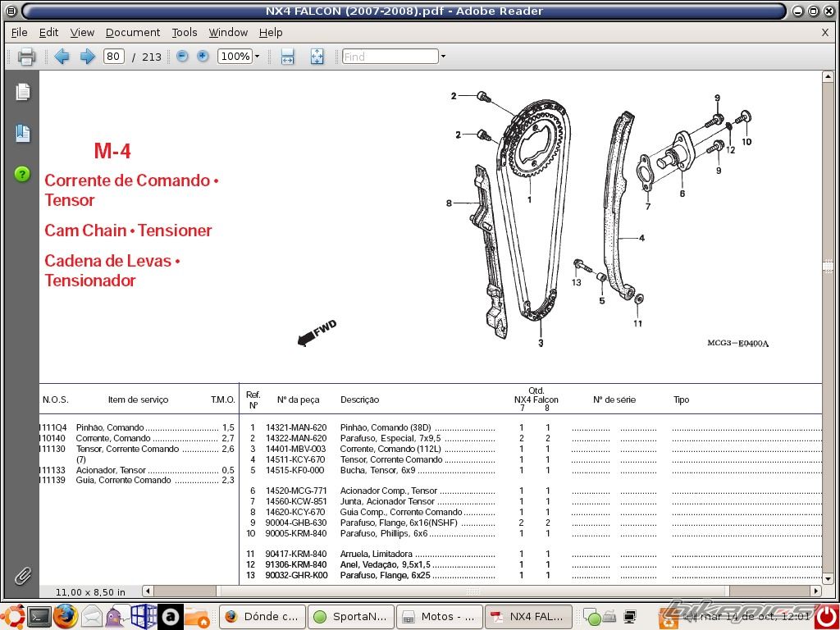Open the Find options dropdown arrow

point(443,57)
